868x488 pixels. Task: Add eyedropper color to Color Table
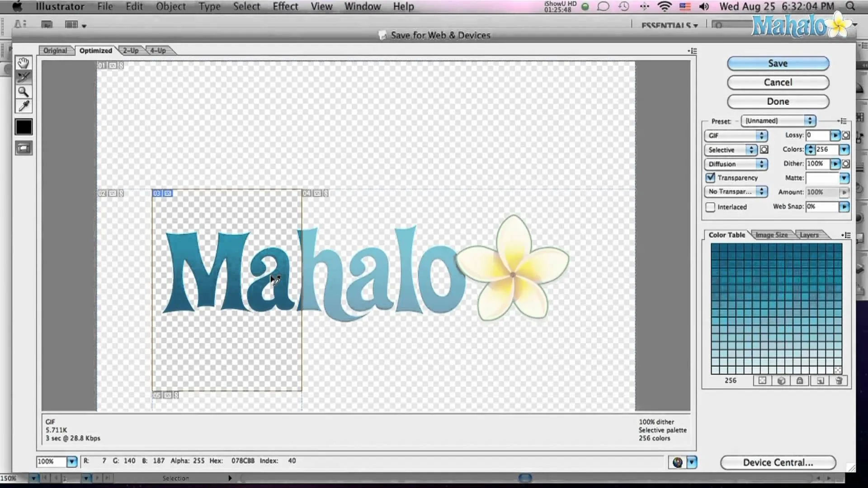tap(820, 380)
